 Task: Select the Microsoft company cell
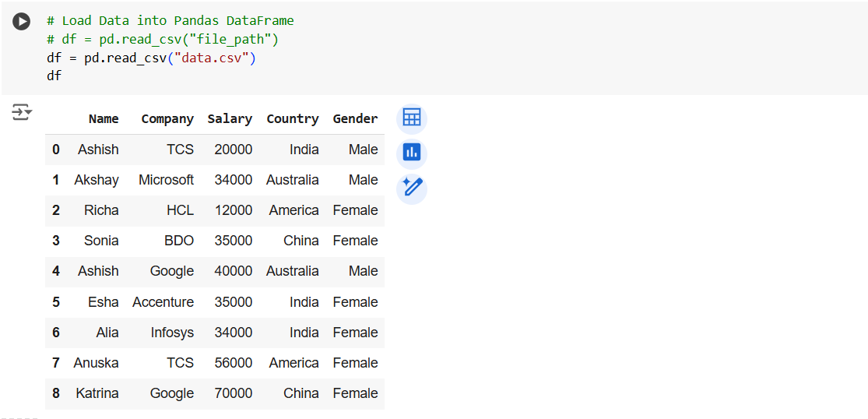click(166, 180)
